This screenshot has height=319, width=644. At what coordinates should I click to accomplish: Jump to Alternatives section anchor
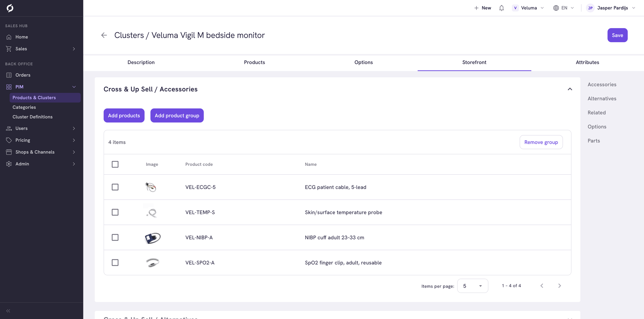click(x=602, y=99)
